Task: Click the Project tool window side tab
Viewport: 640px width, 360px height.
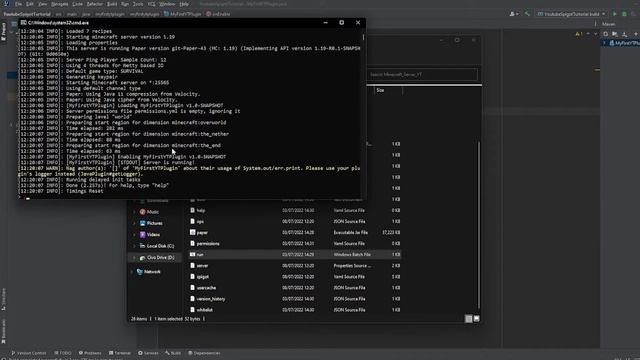Action: point(4,31)
